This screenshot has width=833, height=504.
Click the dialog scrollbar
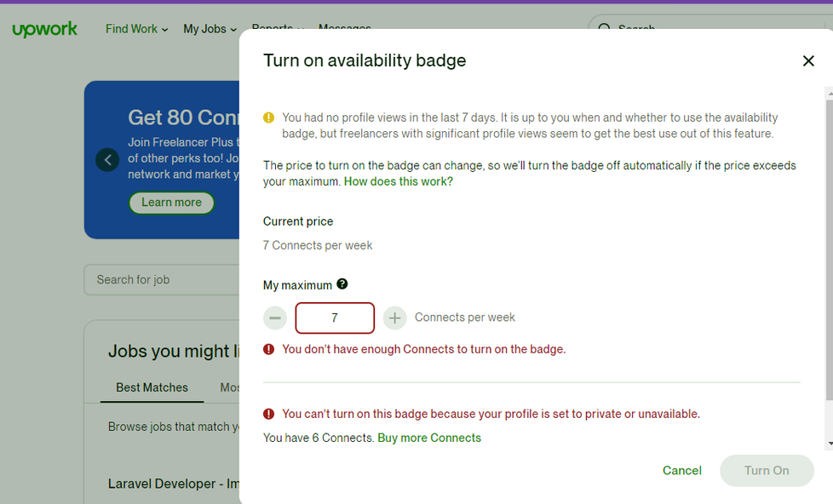click(x=830, y=249)
